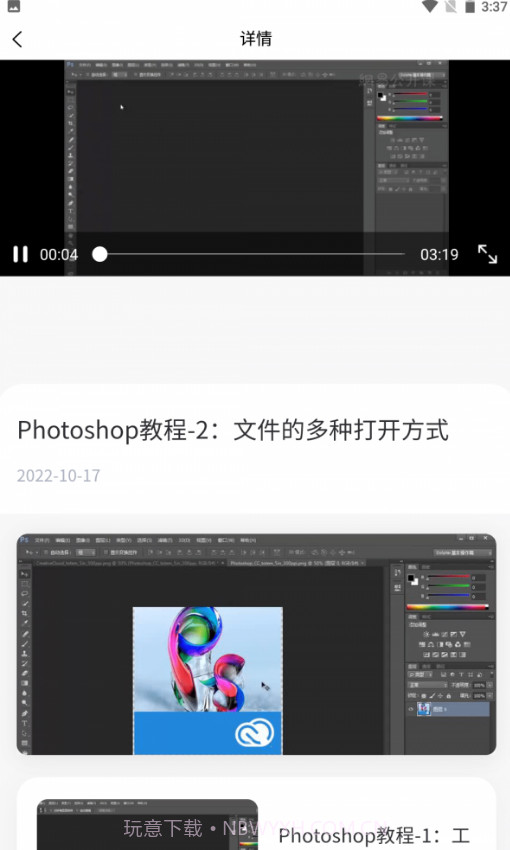The width and height of the screenshot is (510, 850).
Task: Click the 00:04 elapsed time label
Action: pos(59,254)
